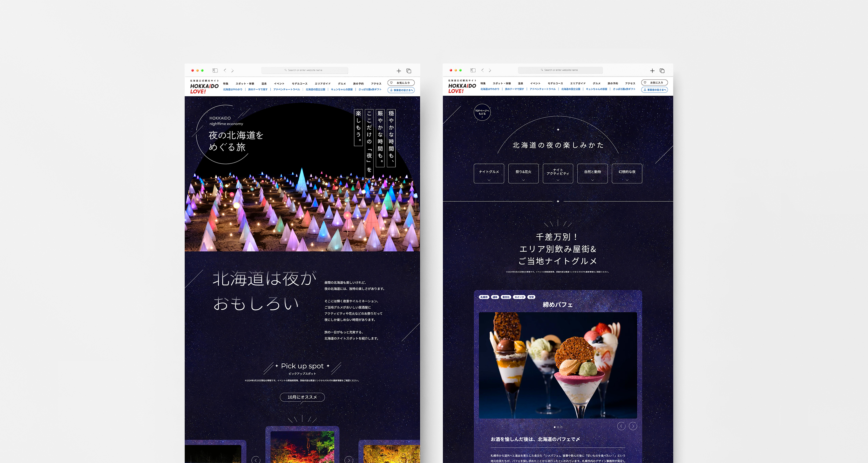Open グルメ menu on the 北海道の夜の楽しみかた page

[596, 83]
